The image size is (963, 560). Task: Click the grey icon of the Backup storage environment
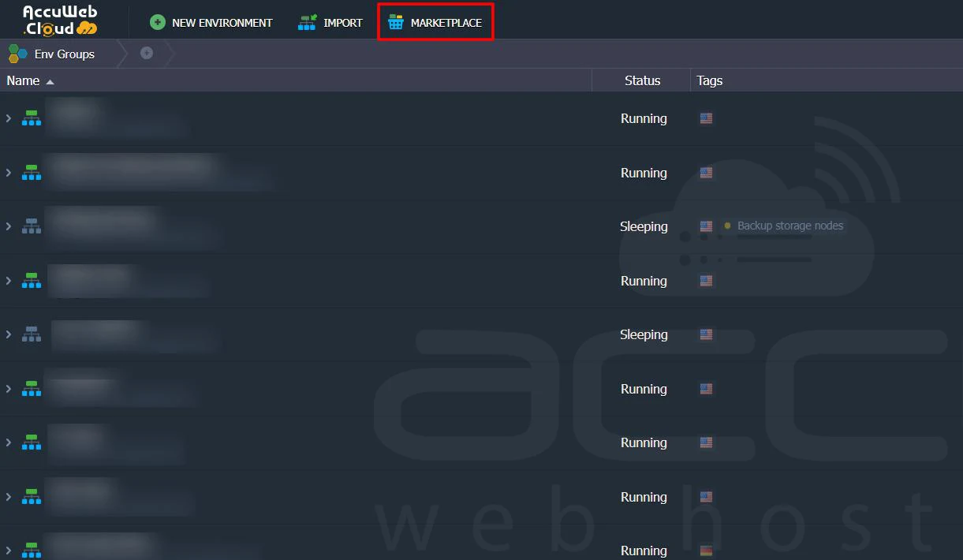tap(32, 226)
